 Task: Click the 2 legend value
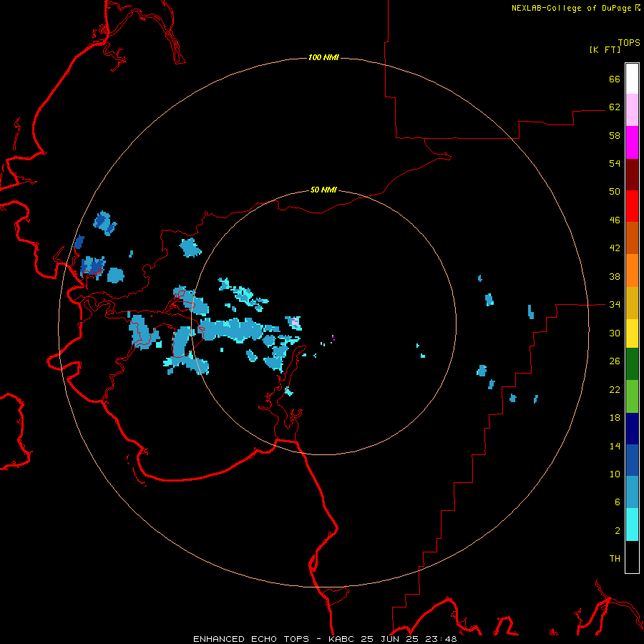coord(618,530)
